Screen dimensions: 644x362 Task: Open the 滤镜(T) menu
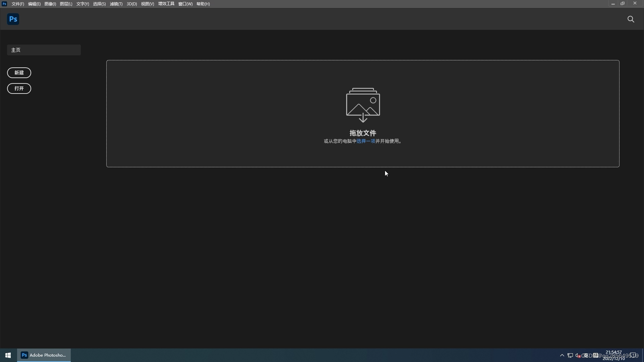[116, 4]
